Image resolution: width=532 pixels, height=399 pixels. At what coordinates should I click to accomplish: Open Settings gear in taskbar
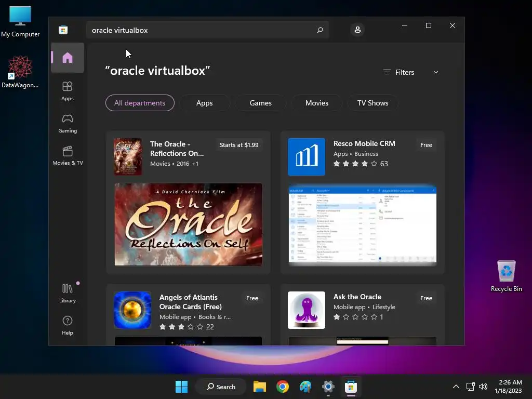point(328,387)
